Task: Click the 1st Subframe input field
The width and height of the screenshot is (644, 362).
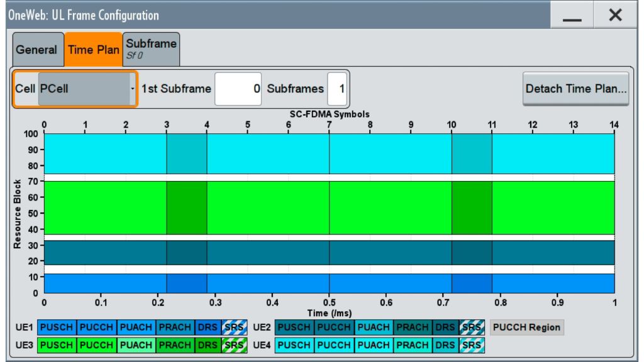Action: pos(238,89)
